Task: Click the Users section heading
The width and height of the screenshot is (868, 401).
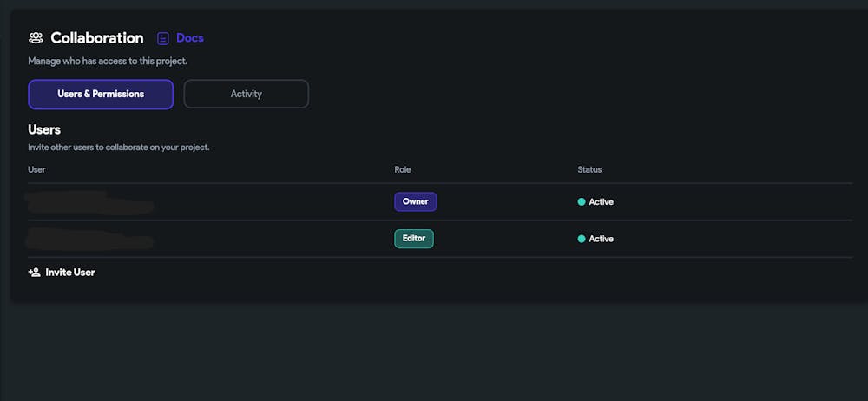Action: click(x=44, y=129)
